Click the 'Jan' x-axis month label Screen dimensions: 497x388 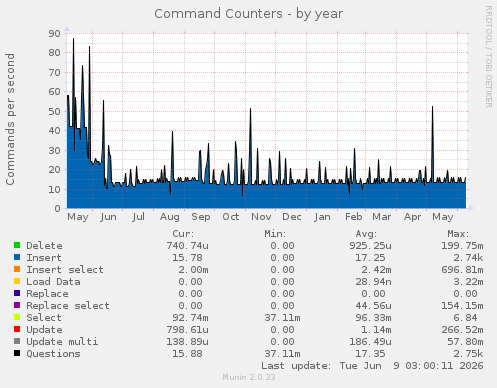coord(322,217)
